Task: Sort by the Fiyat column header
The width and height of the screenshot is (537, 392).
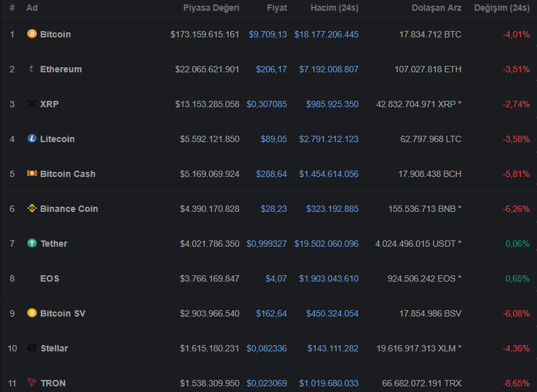Action: coord(277,8)
